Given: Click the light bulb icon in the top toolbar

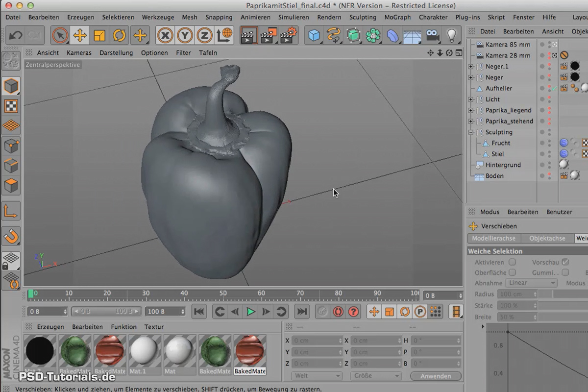Looking at the screenshot, I should pyautogui.click(x=452, y=35).
